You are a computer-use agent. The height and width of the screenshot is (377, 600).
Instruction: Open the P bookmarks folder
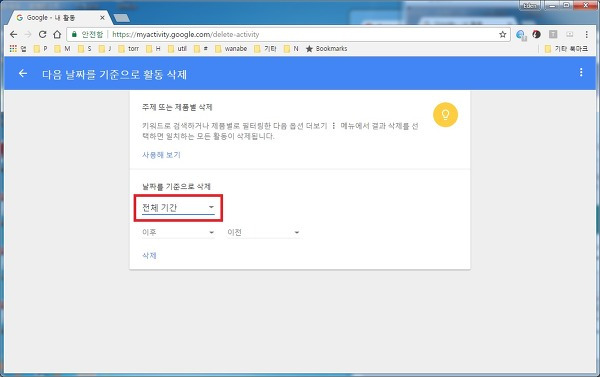[41, 49]
